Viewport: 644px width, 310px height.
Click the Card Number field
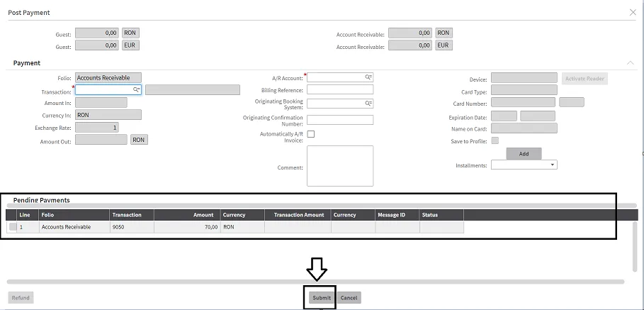coord(523,102)
